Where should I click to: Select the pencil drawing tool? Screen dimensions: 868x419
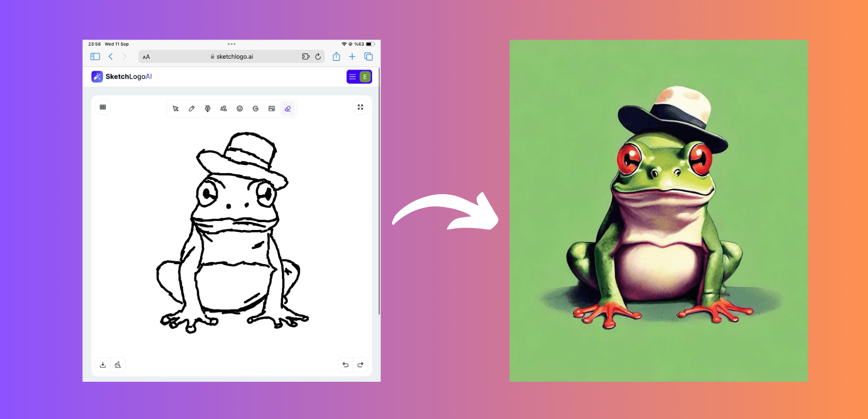click(x=192, y=108)
